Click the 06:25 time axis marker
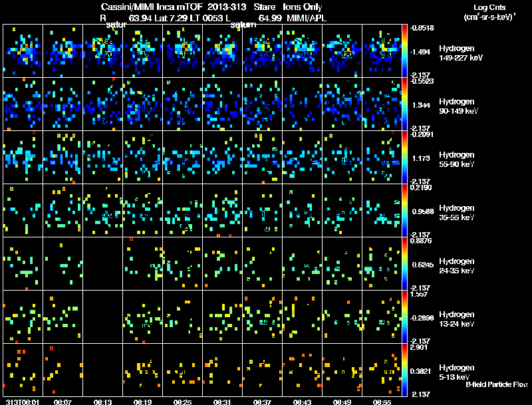 [183, 402]
